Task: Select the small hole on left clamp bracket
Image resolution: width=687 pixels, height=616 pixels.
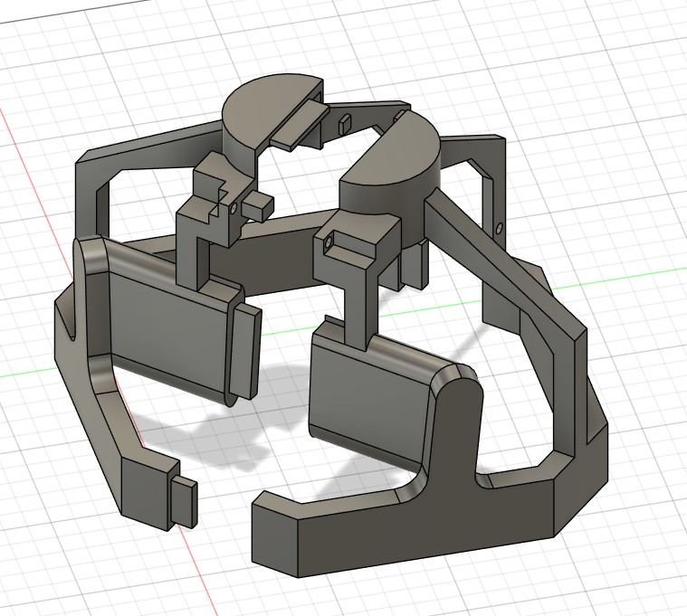Action: click(x=234, y=207)
